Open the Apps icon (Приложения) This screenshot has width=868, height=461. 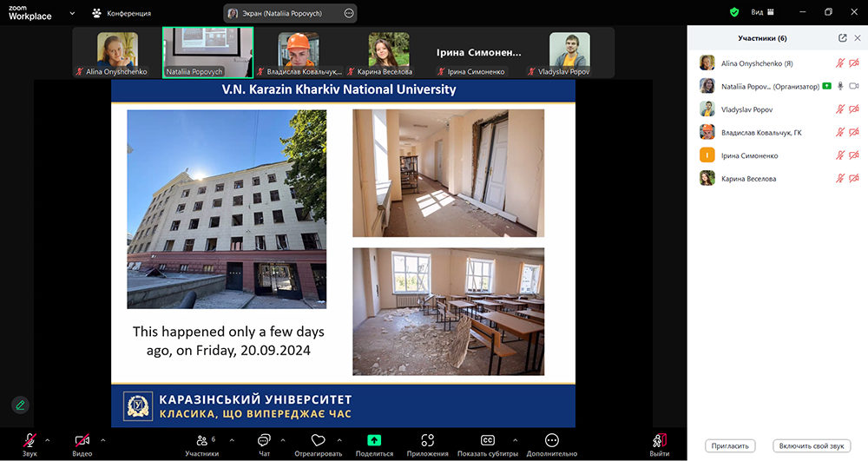(427, 441)
